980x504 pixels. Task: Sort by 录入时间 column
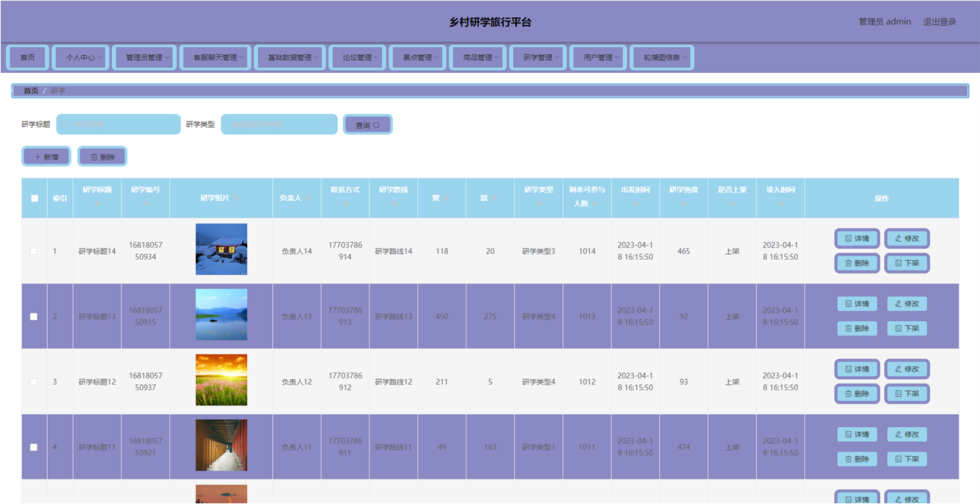[780, 204]
